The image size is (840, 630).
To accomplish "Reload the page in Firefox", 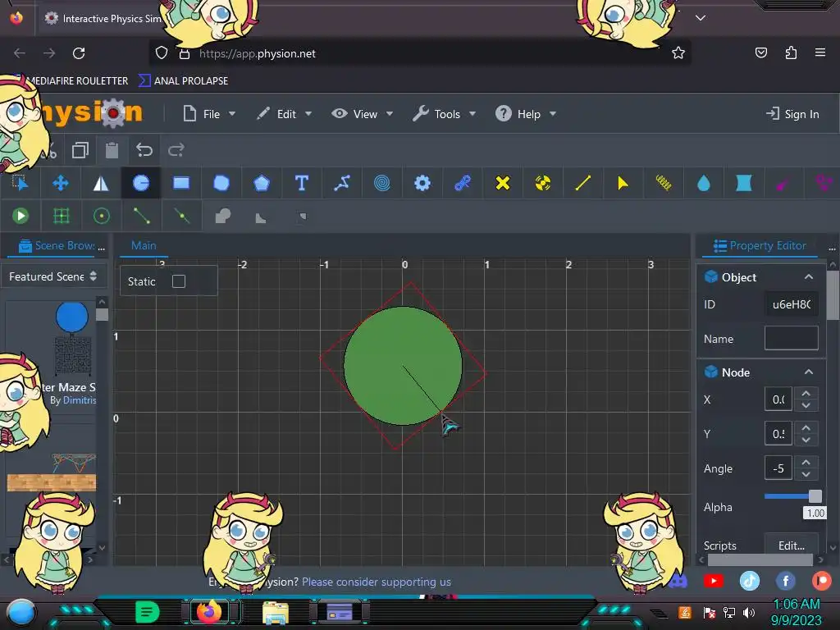I will (79, 53).
